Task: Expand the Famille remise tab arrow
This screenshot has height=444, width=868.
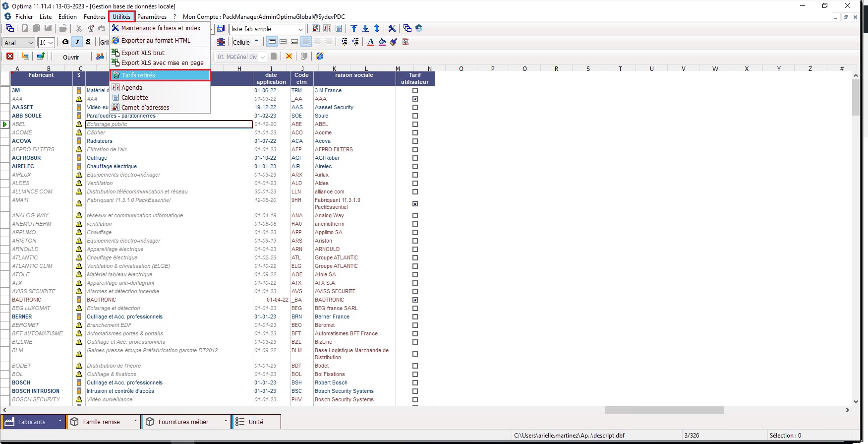Action: pos(135,422)
